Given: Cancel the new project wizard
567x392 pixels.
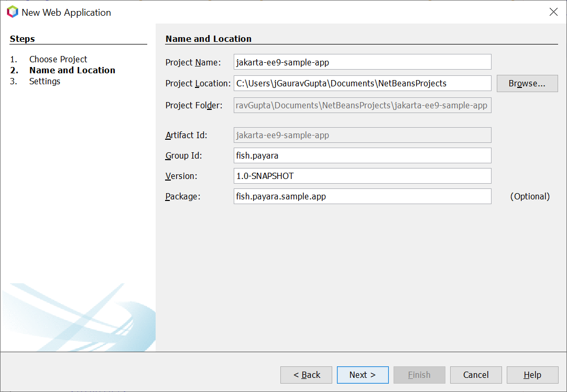Looking at the screenshot, I should coord(476,375).
